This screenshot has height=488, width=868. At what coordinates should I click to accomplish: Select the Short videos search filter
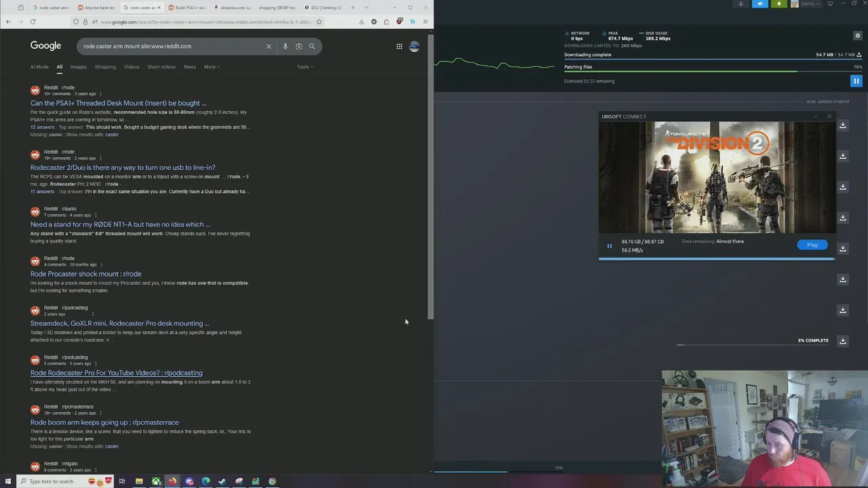pyautogui.click(x=161, y=66)
